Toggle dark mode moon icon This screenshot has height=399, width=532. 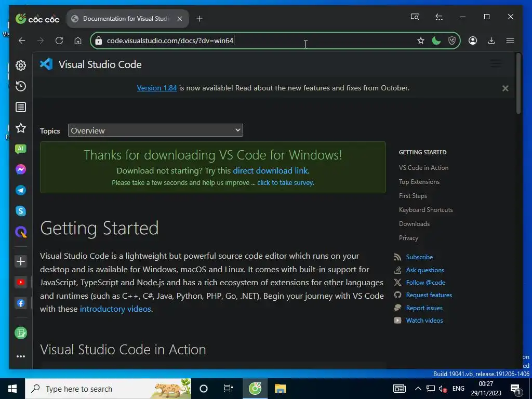[x=436, y=41]
